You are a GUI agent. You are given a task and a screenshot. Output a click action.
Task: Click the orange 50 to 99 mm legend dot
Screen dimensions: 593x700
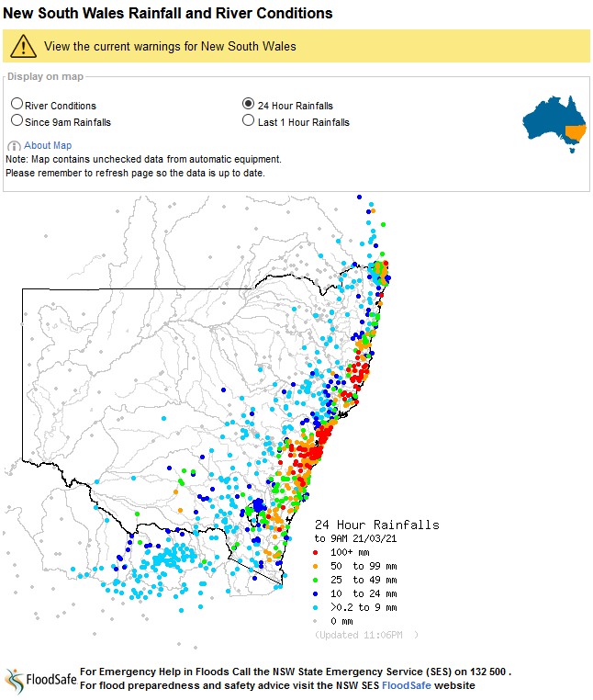316,567
